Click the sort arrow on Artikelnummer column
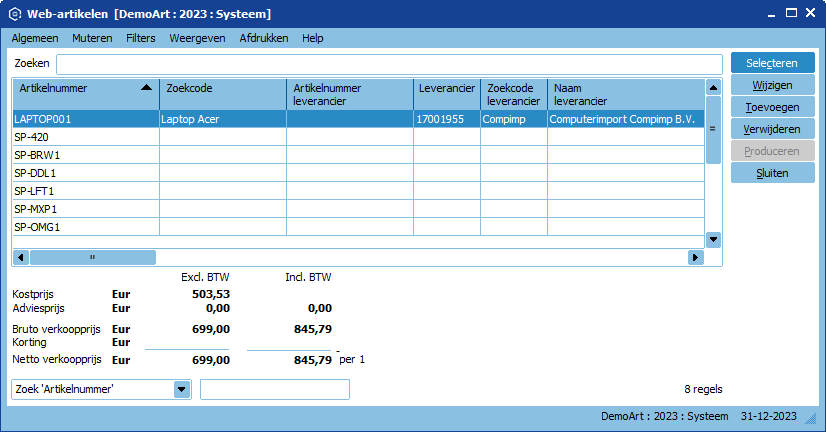 [147, 88]
